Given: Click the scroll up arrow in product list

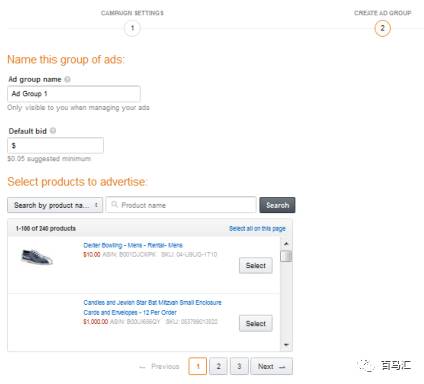Looking at the screenshot, I should point(286,244).
